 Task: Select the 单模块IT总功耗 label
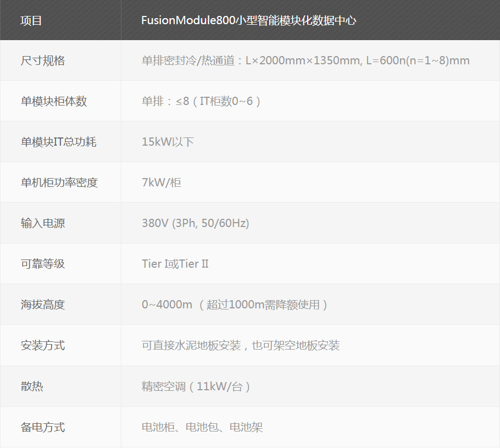coord(58,142)
